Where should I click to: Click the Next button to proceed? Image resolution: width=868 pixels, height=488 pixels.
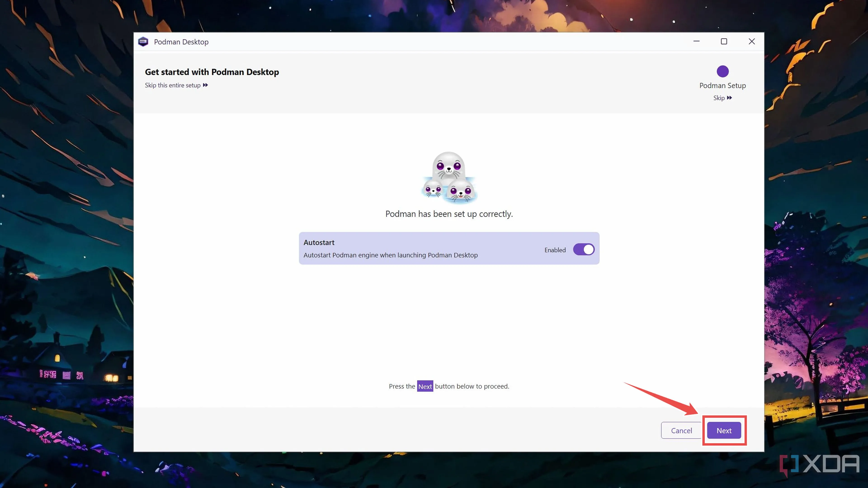click(x=724, y=430)
